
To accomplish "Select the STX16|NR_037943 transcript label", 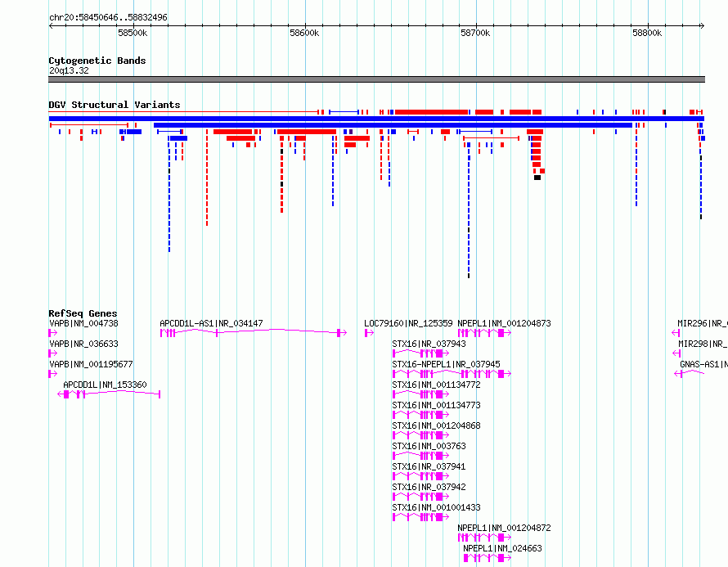I will click(x=429, y=344).
